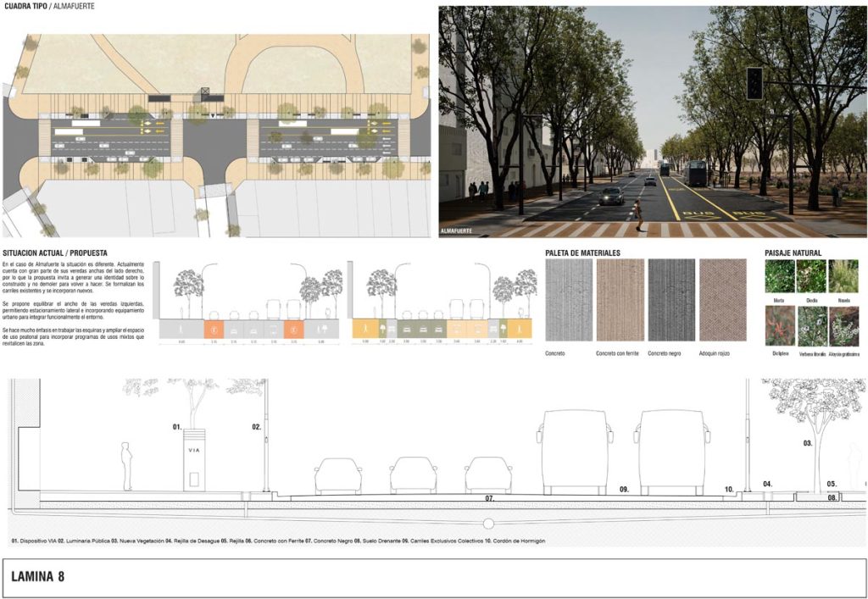Select the Concreto con ferrite swatch
868x599 pixels.
tap(620, 300)
